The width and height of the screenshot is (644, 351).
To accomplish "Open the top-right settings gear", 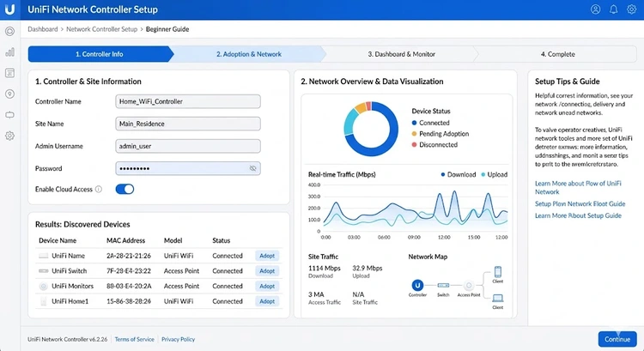I will (x=631, y=9).
